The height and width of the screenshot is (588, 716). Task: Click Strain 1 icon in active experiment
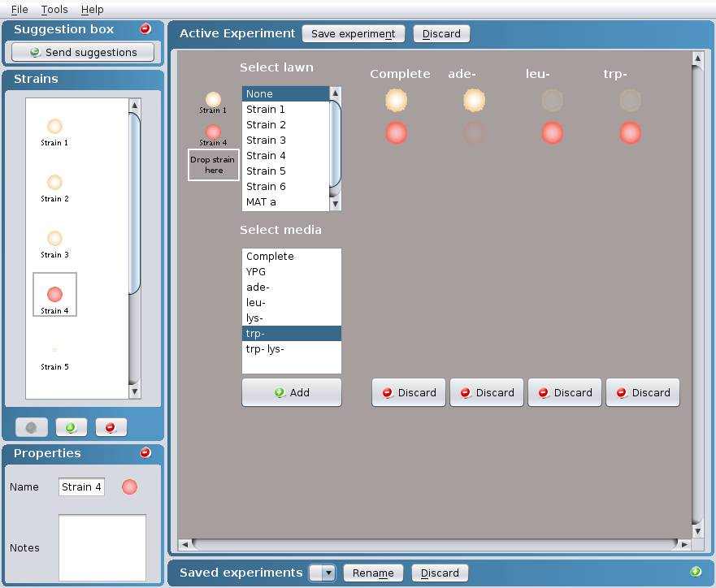click(x=213, y=99)
